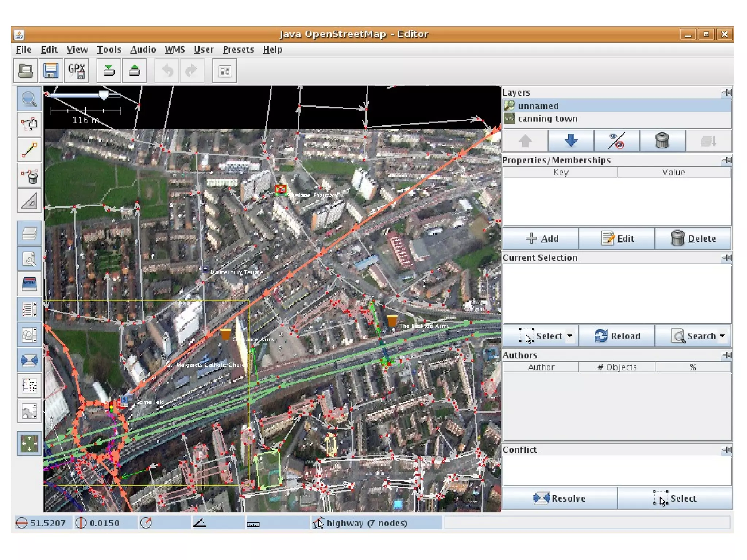This screenshot has width=747, height=560.
Task: Click the map zoom slider handle
Action: [104, 96]
